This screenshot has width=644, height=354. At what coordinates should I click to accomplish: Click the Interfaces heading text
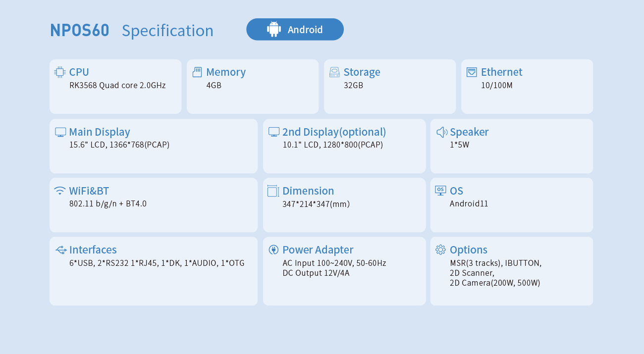pyautogui.click(x=93, y=250)
